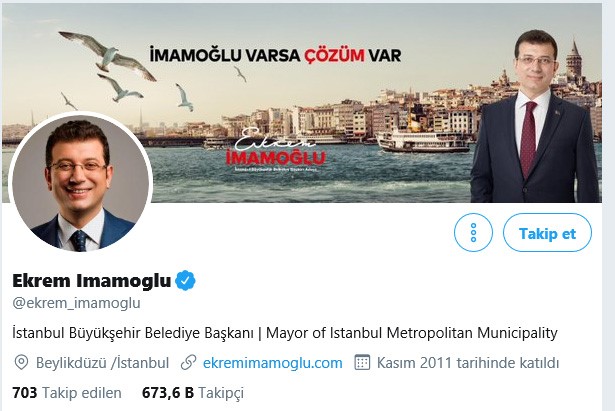Open the 673,6 B Takipçi followers list
This screenshot has width=615, height=411.
click(193, 393)
